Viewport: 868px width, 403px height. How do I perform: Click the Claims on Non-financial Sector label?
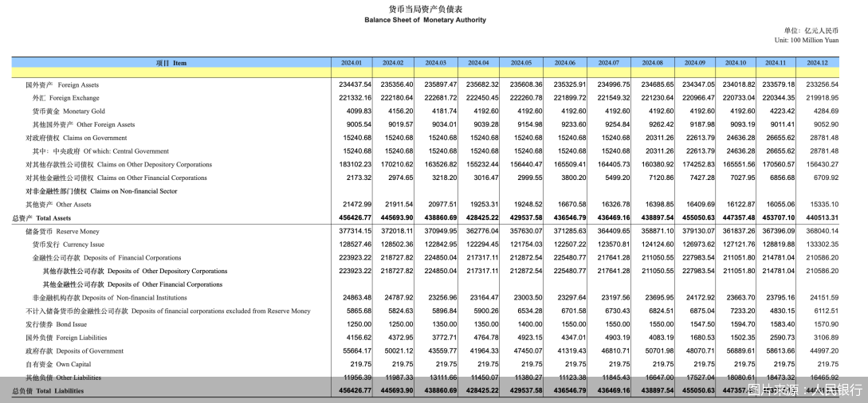(x=101, y=191)
